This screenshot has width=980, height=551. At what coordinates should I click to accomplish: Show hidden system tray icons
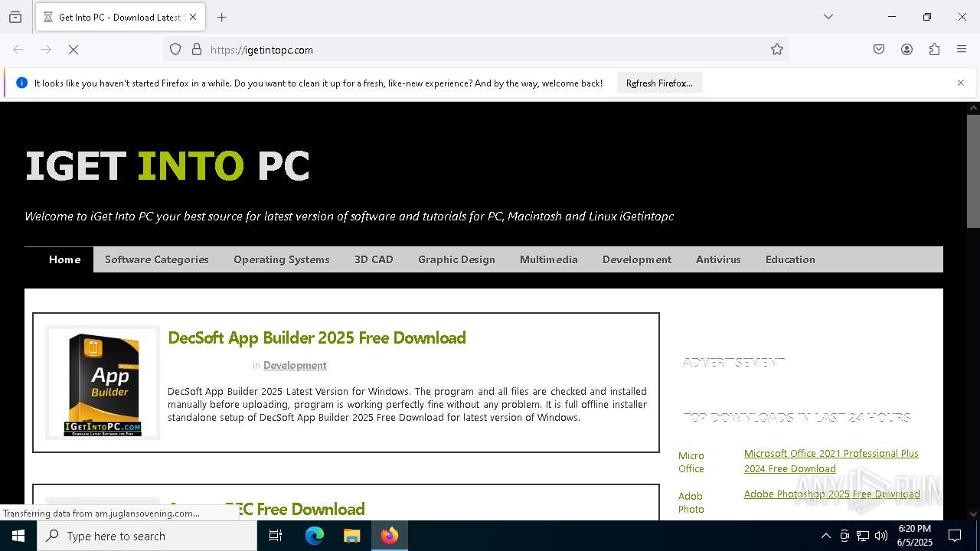coord(825,536)
